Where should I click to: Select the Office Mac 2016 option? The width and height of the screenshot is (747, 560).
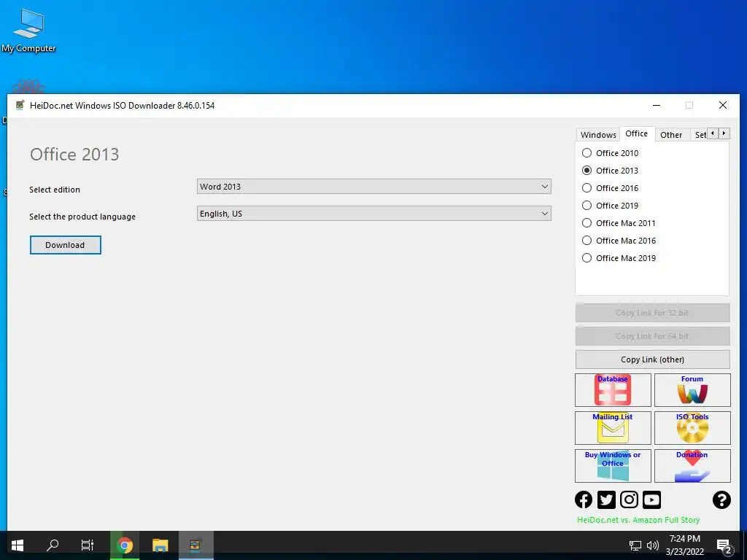point(619,241)
